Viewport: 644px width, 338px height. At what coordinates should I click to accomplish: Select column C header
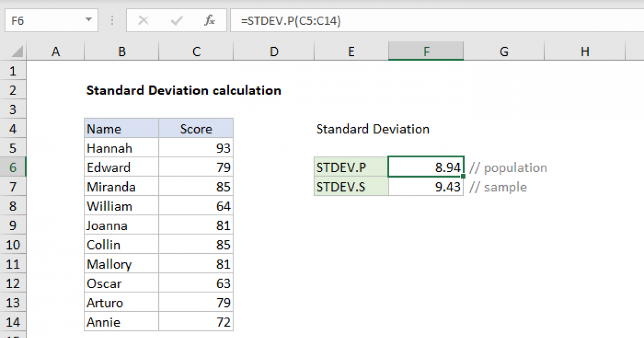(196, 52)
